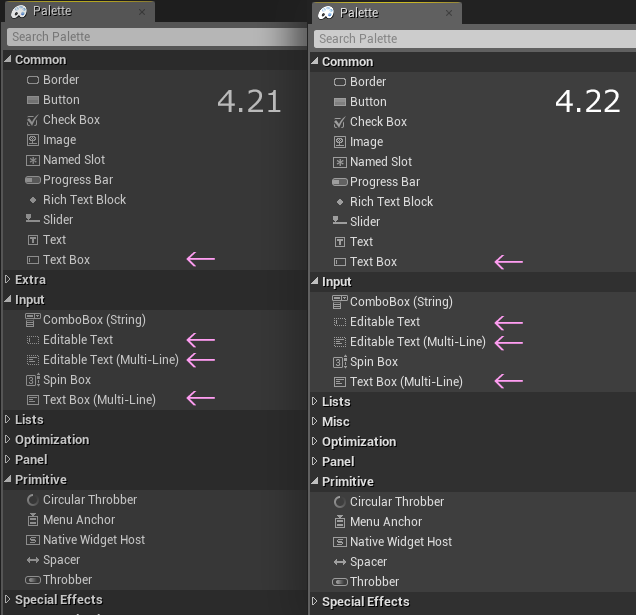Click the Progress Bar icon in the 4.21 palette
This screenshot has width=636, height=615.
tap(33, 180)
